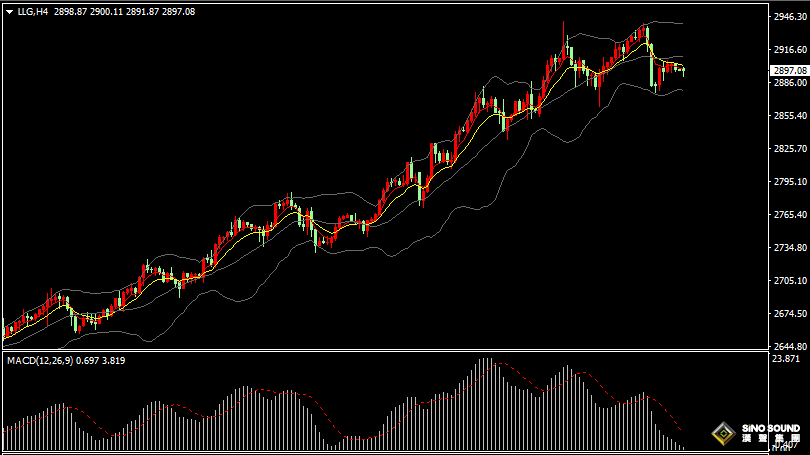Click the 2946.30 price axis label
The image size is (810, 455).
pyautogui.click(x=788, y=17)
